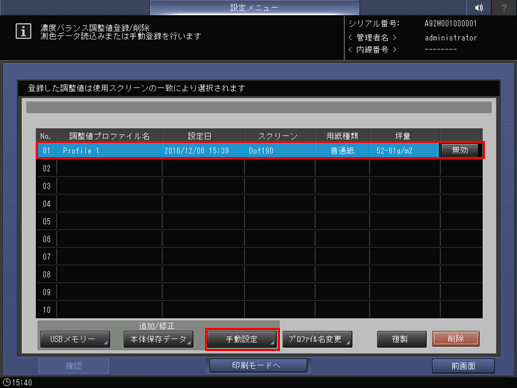
Task: Click the clock showing 15:40
Action: pyautogui.click(x=18, y=382)
